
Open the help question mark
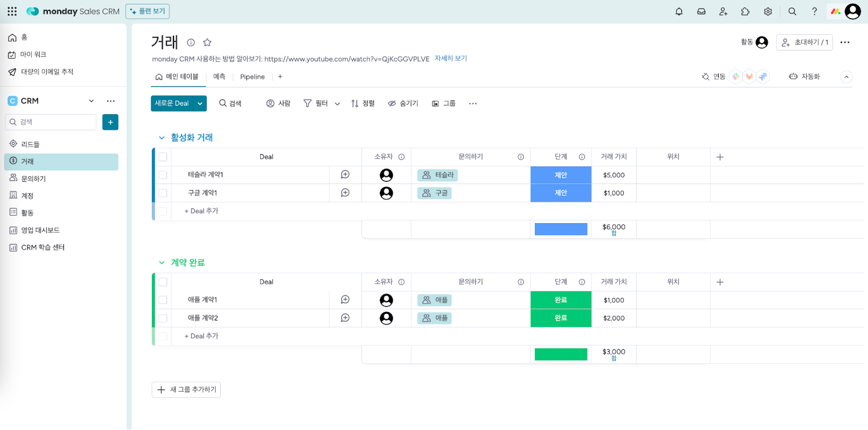pyautogui.click(x=814, y=11)
